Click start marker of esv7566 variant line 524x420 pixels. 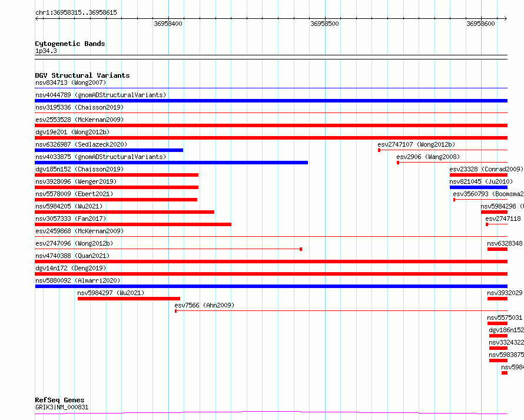click(176, 311)
